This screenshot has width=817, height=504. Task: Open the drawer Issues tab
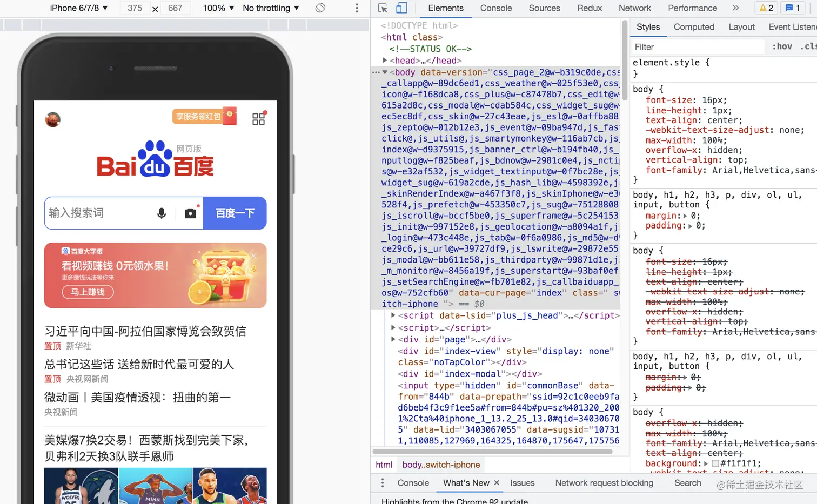click(x=523, y=483)
